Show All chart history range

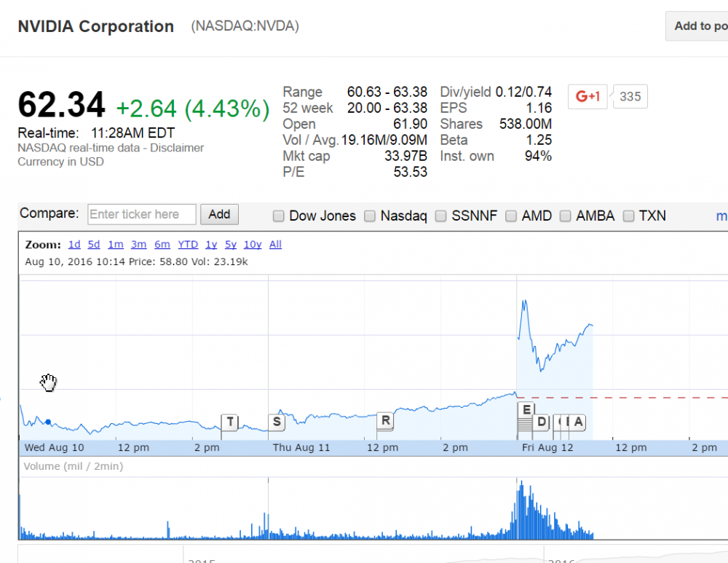275,244
